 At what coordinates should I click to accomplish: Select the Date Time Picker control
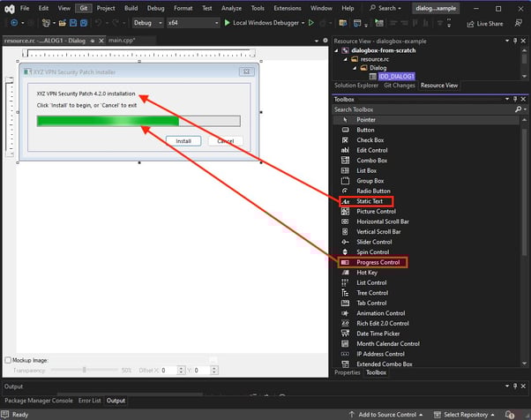pos(378,334)
